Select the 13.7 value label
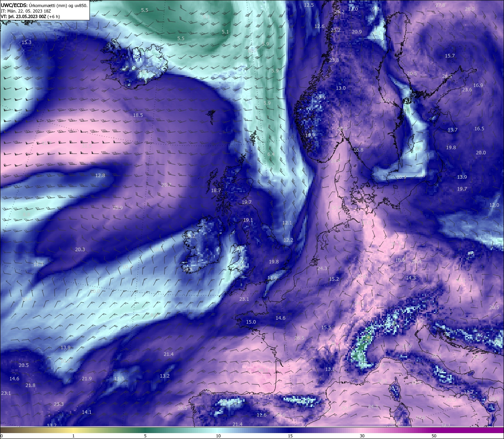This screenshot has height=439, width=504. pyautogui.click(x=452, y=130)
